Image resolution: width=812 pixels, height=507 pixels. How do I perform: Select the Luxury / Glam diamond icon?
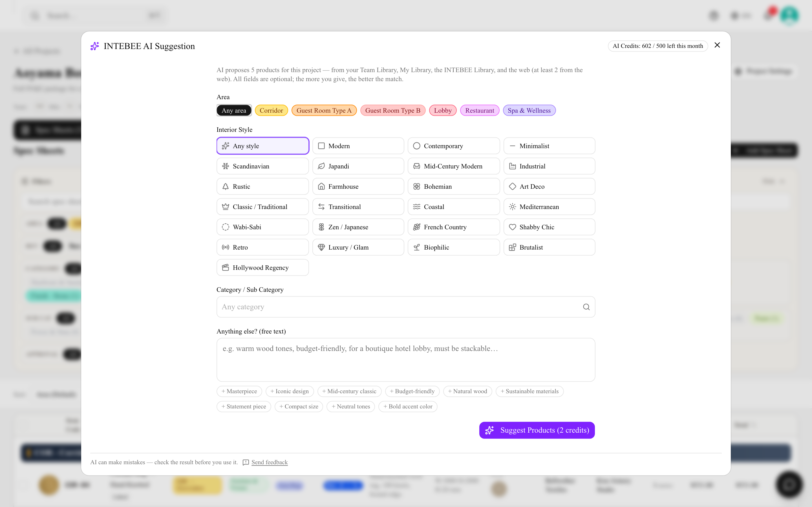pos(321,248)
